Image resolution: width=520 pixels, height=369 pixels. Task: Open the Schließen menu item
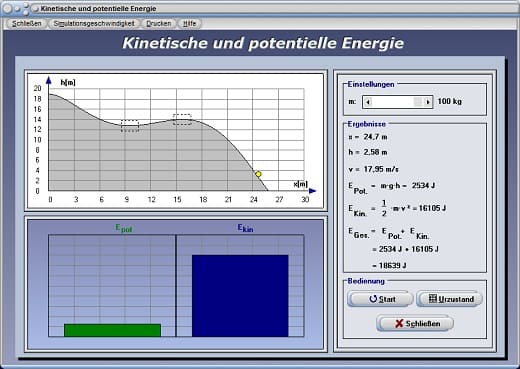click(x=27, y=23)
